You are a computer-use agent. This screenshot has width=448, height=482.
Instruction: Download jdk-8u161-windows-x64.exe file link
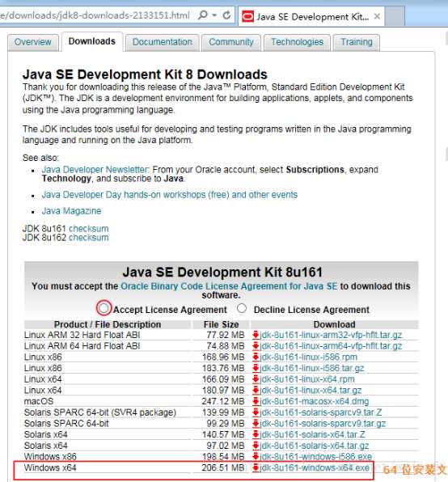coord(315,467)
